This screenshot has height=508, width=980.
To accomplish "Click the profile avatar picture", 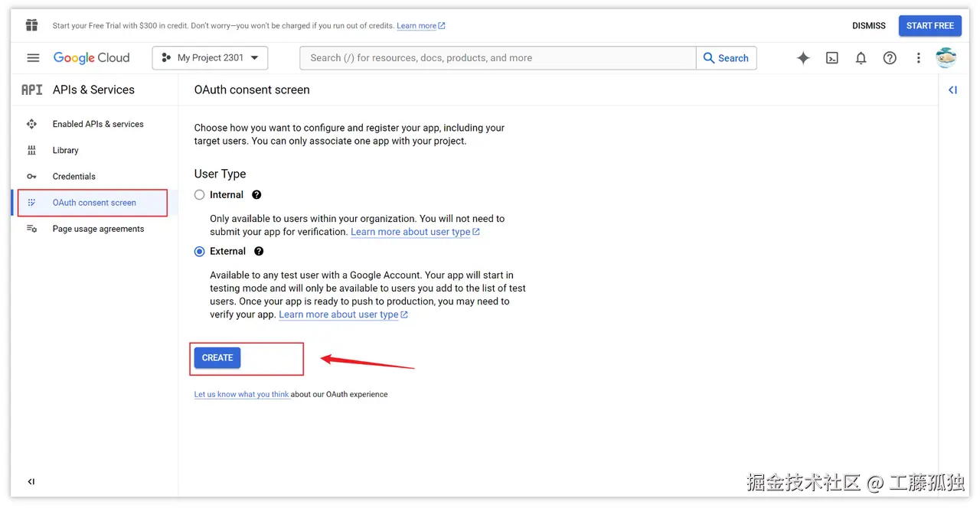I will click(x=946, y=57).
